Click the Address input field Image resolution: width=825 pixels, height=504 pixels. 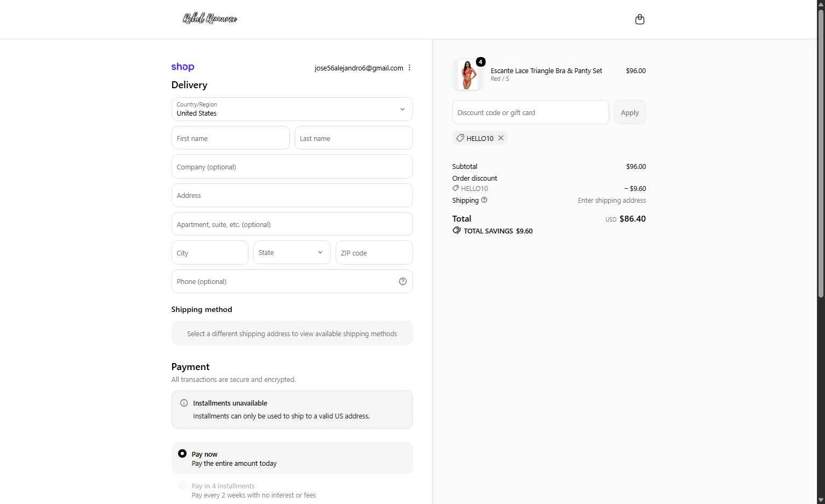click(292, 195)
